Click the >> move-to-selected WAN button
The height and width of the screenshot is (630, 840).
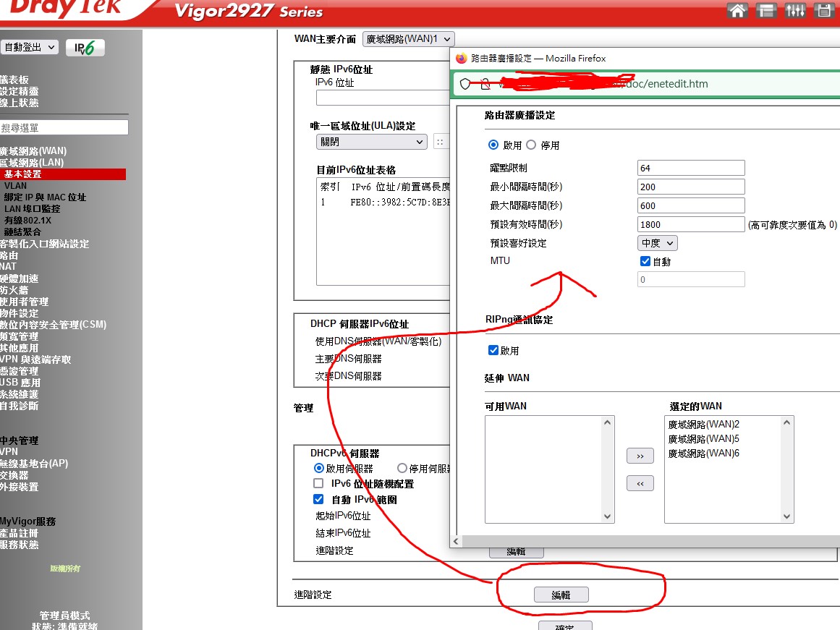point(640,456)
